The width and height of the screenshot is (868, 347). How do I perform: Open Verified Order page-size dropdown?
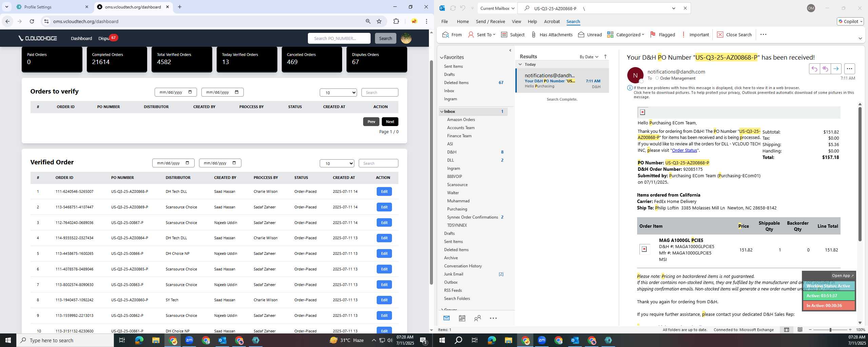coord(337,163)
